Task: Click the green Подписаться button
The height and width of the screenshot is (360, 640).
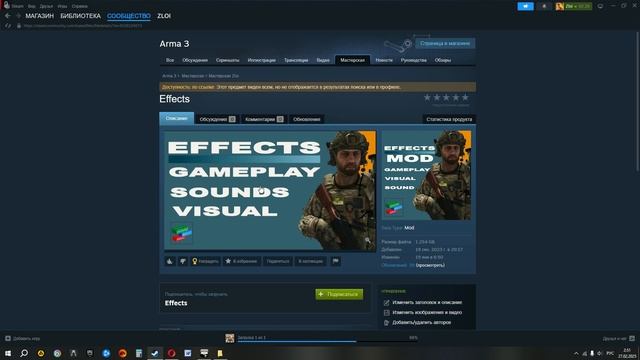Action: [x=339, y=294]
